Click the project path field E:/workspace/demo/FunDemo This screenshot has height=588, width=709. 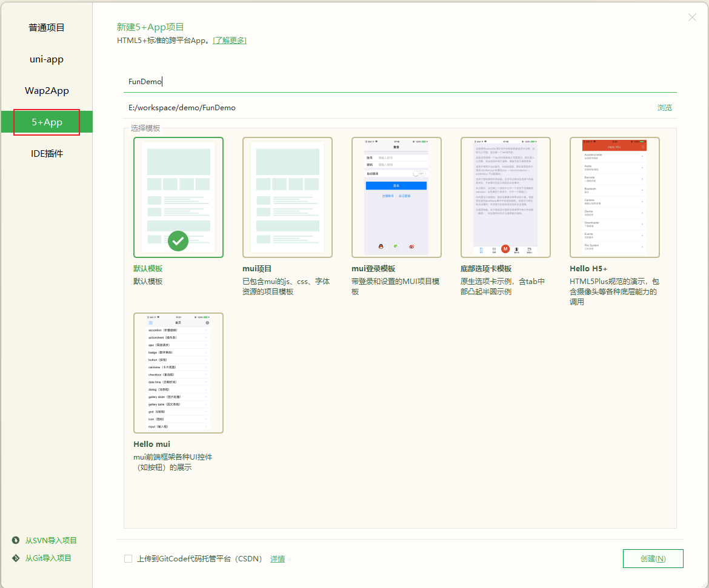(x=389, y=108)
